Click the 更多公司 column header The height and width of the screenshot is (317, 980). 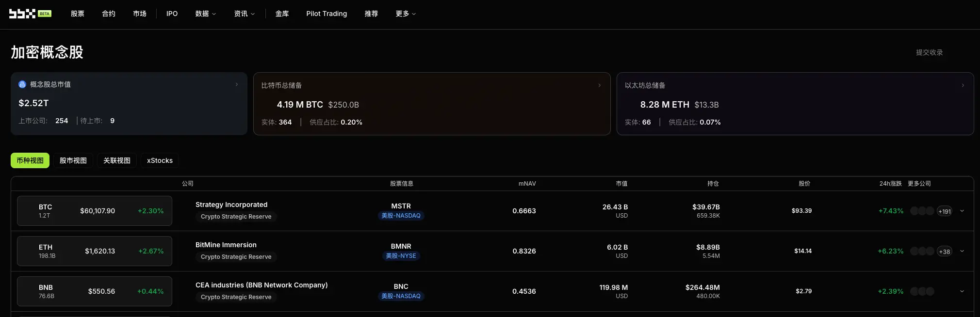[x=919, y=184]
